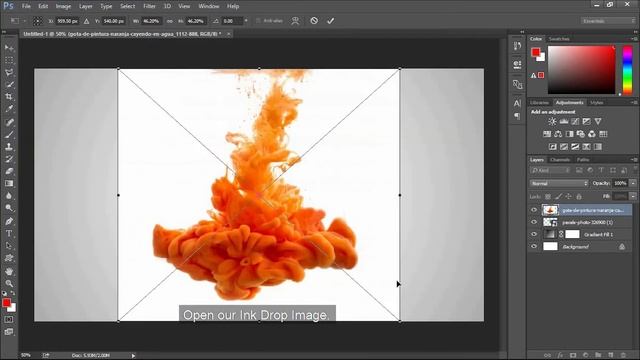Select the Gradient tool
Viewport: 640px width, 360px height.
point(9,184)
